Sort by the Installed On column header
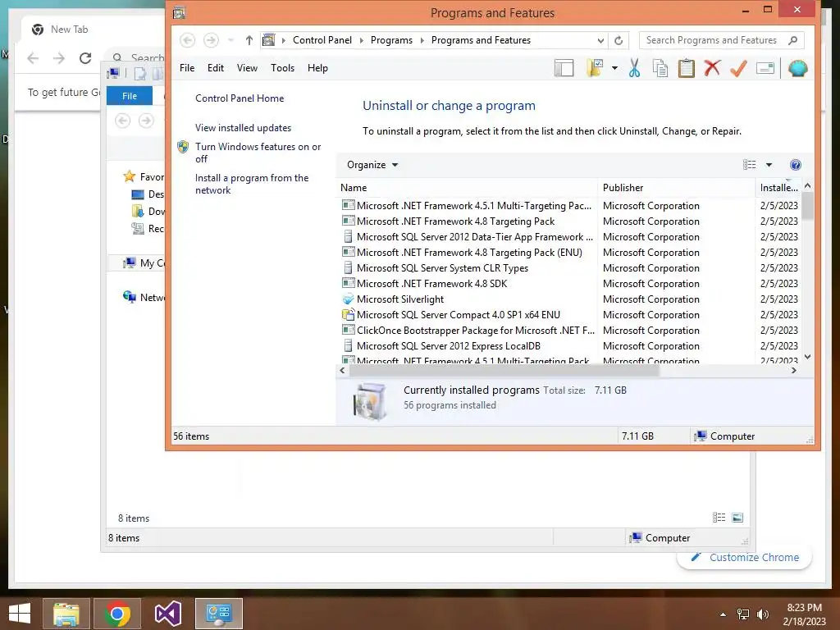840x630 pixels. click(778, 188)
